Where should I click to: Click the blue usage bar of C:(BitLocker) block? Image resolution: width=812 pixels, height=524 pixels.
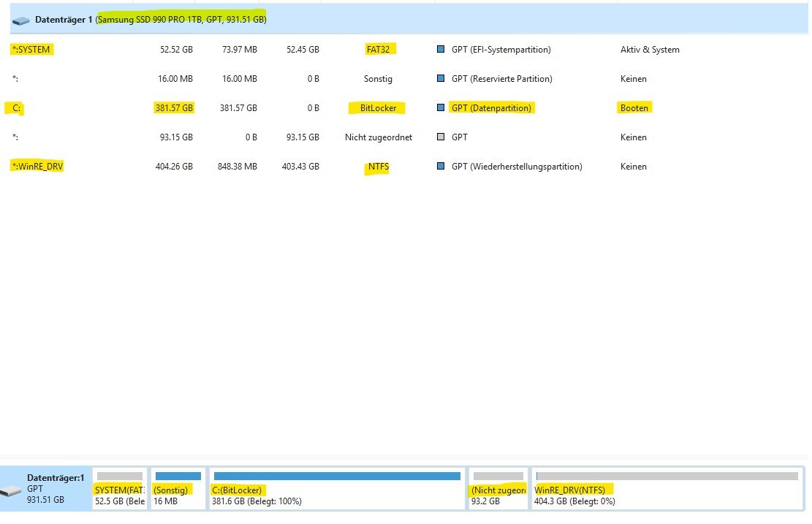337,476
